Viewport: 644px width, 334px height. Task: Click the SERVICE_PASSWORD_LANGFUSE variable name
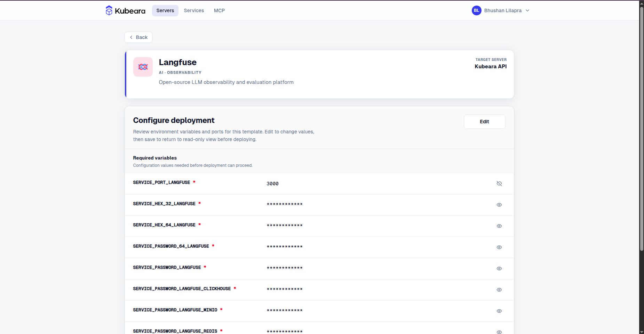[x=167, y=267]
